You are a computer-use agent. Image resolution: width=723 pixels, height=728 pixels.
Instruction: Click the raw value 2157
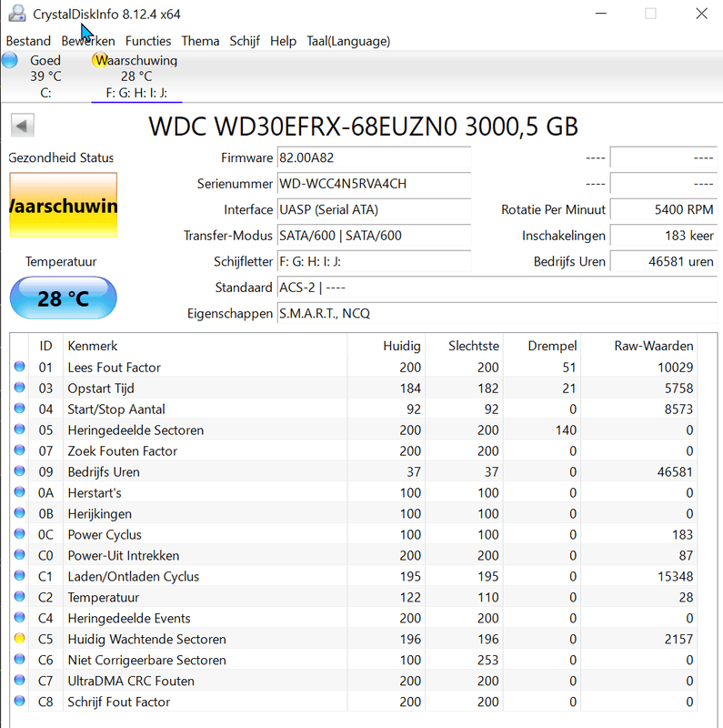pyautogui.click(x=678, y=640)
